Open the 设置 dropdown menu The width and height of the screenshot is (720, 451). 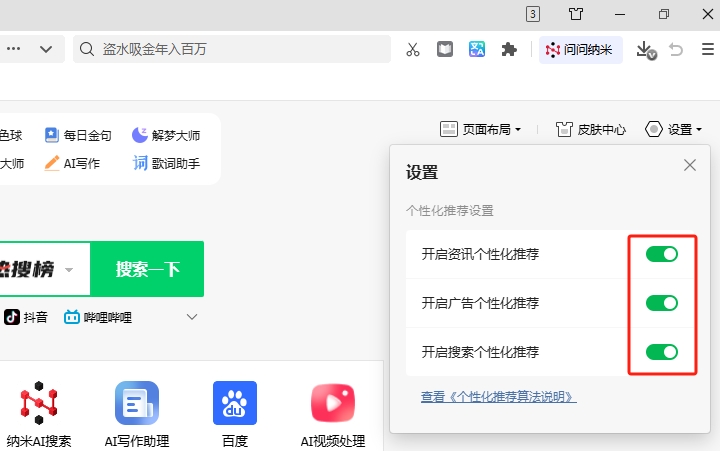(674, 129)
